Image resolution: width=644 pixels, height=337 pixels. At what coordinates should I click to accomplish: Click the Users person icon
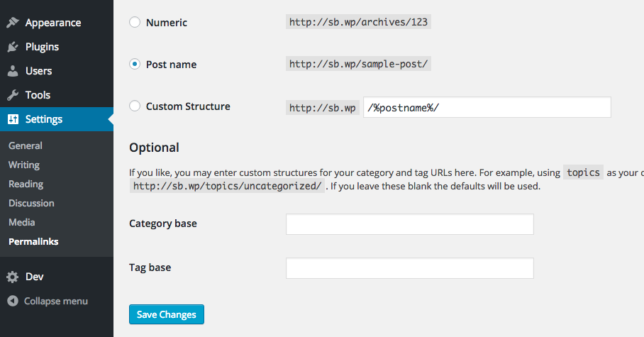13,71
